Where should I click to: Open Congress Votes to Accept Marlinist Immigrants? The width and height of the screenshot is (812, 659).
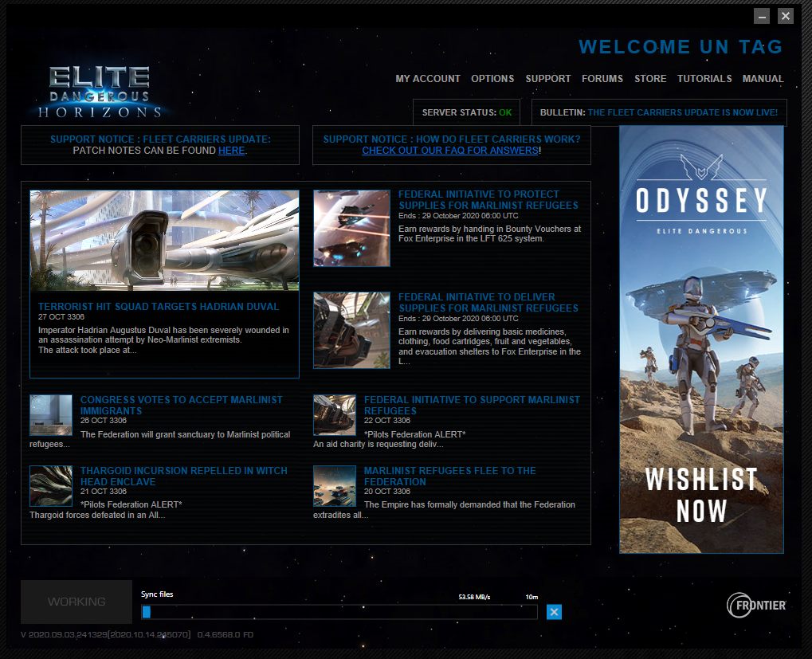click(181, 406)
